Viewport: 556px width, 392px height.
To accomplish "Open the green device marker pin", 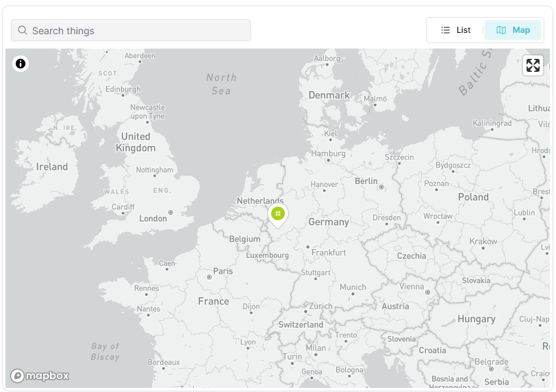I will pyautogui.click(x=278, y=215).
